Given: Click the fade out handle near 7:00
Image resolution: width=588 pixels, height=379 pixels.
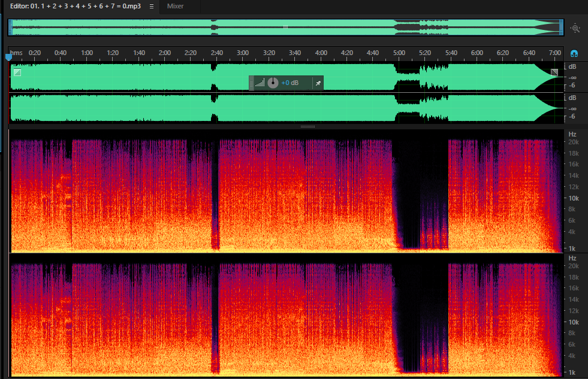Looking at the screenshot, I should 554,72.
